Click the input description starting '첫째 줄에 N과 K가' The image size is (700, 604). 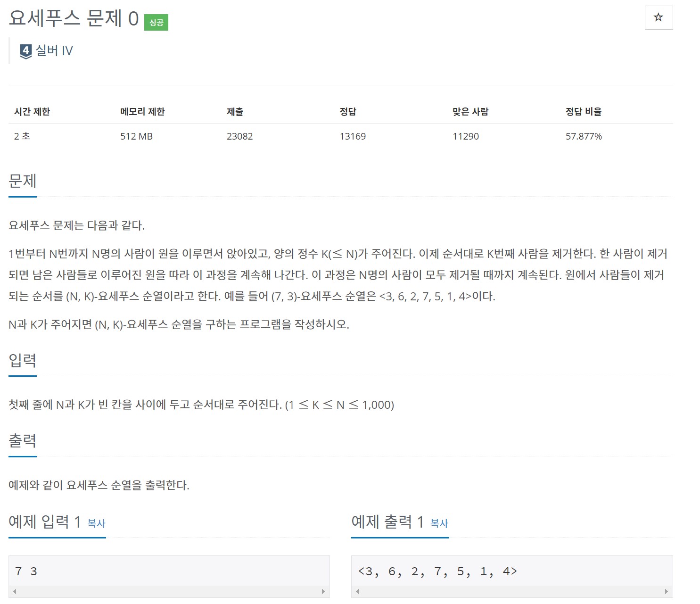201,405
